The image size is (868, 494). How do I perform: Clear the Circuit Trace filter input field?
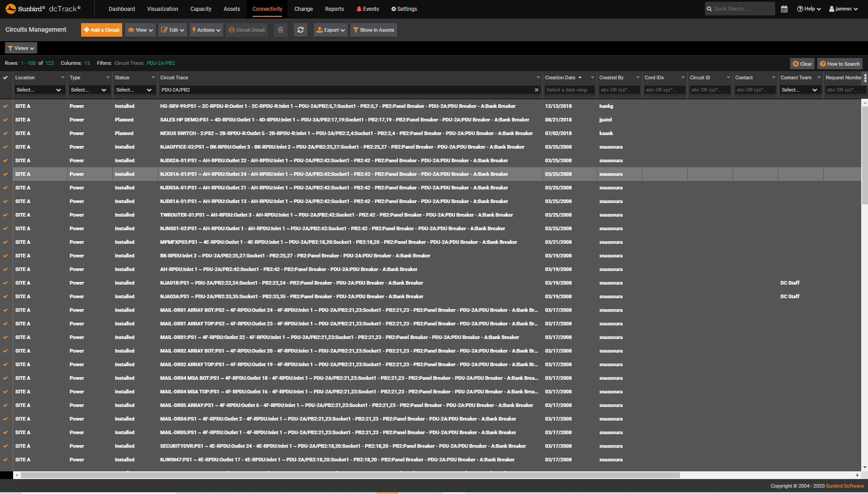(536, 90)
